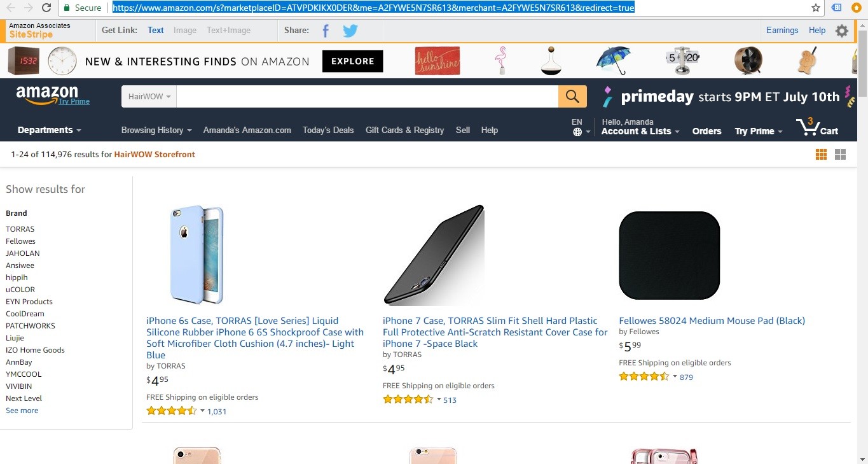Expand rating details for Fellowes mouse pad
This screenshot has width=868, height=464.
(x=675, y=377)
